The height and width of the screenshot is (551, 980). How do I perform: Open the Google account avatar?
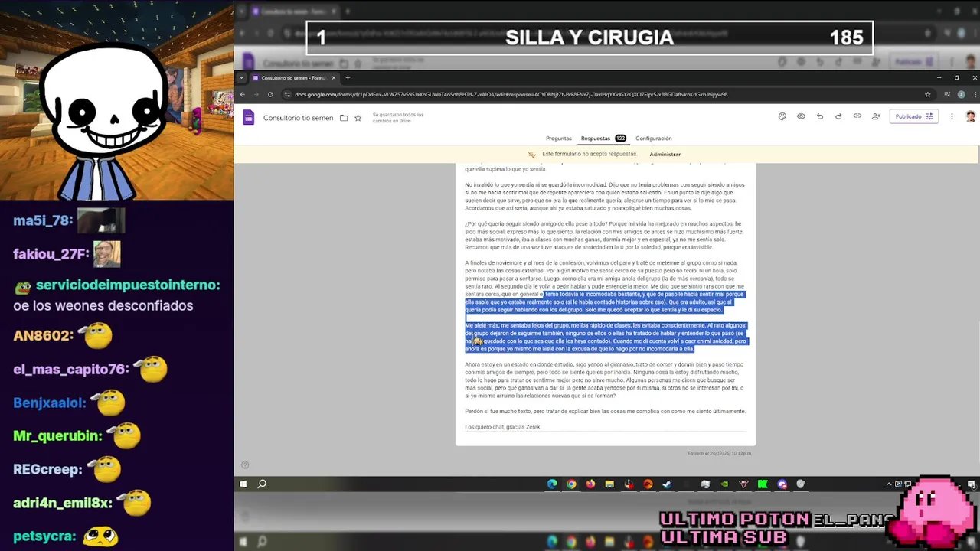970,116
